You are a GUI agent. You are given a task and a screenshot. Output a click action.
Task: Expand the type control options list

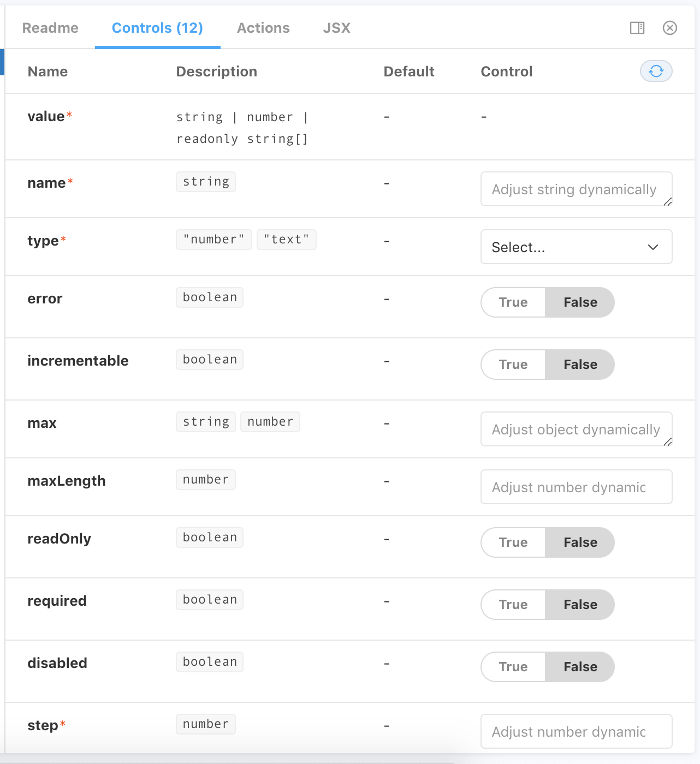[x=576, y=247]
